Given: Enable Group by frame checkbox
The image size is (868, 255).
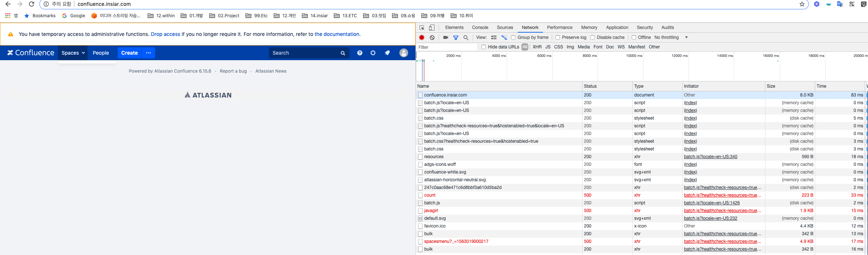Looking at the screenshot, I should click(513, 37).
